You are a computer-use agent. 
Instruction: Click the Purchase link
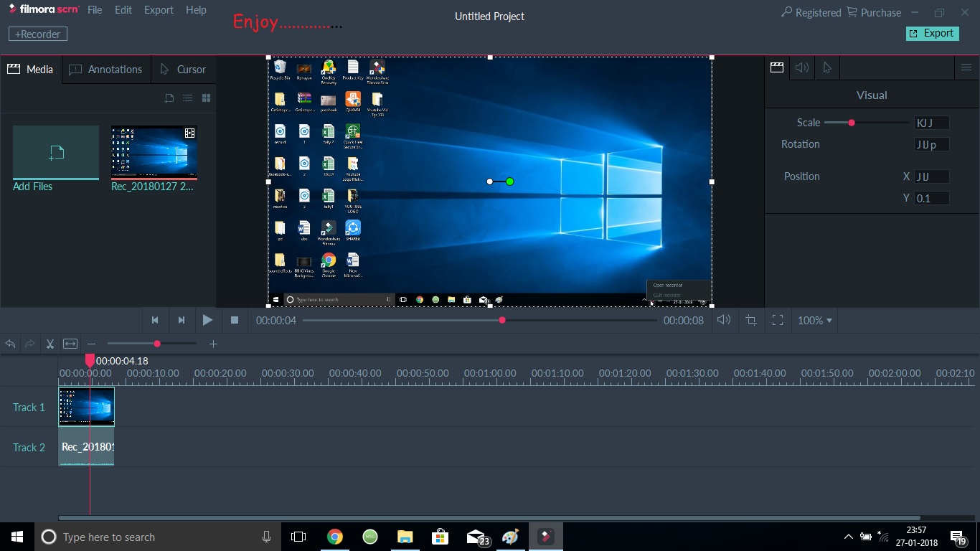click(x=874, y=12)
